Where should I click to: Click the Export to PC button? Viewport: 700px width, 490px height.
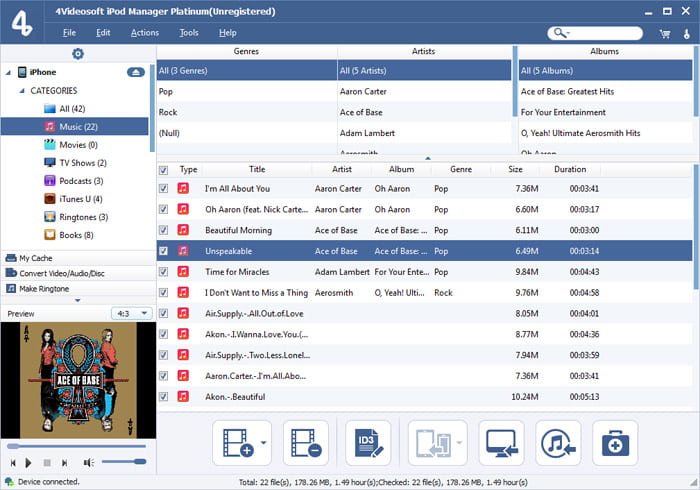pyautogui.click(x=501, y=443)
